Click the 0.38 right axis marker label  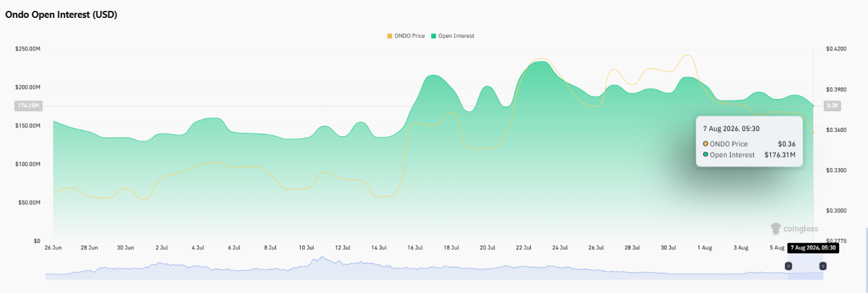pyautogui.click(x=832, y=106)
